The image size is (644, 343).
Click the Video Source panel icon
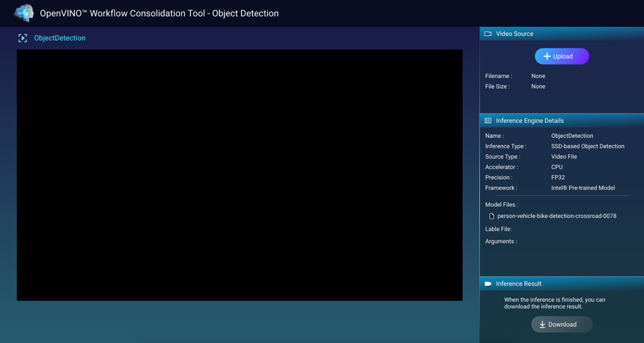(488, 34)
